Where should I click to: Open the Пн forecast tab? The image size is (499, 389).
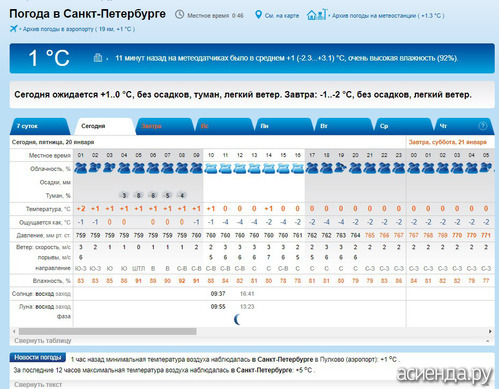[284, 126]
